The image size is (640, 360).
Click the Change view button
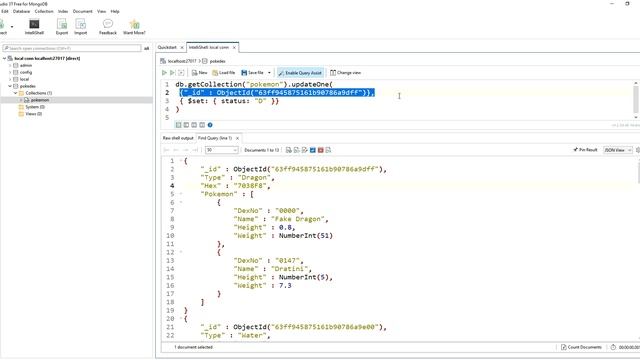(345, 73)
